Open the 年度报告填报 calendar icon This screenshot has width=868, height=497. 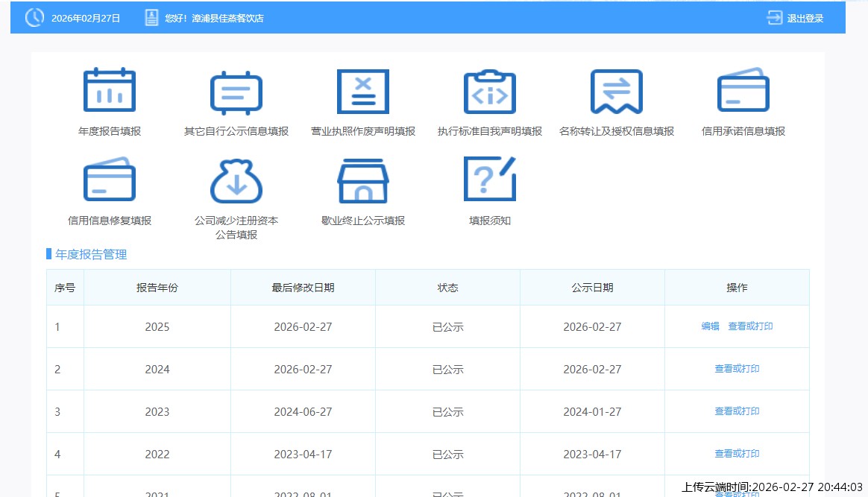pos(110,92)
